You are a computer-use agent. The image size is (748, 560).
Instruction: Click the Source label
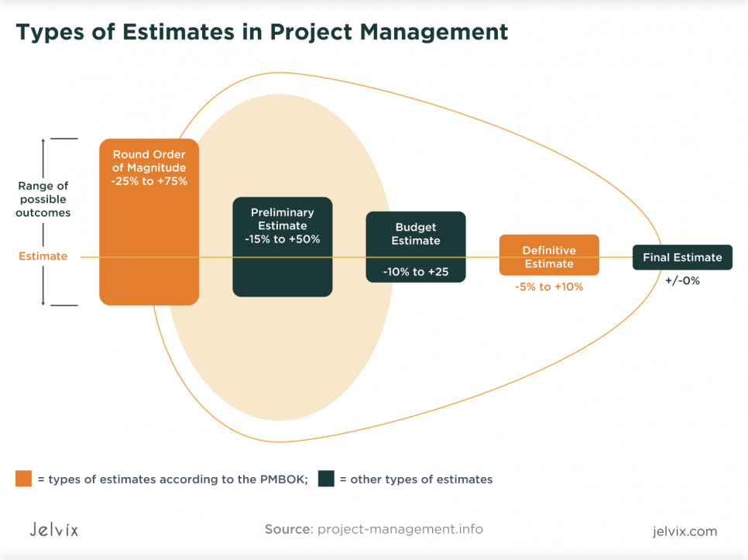point(288,529)
